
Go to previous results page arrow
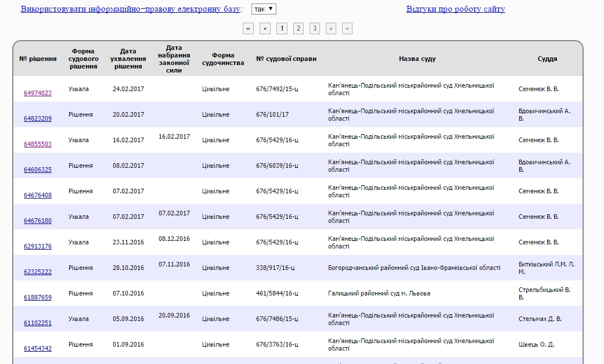[x=265, y=28]
